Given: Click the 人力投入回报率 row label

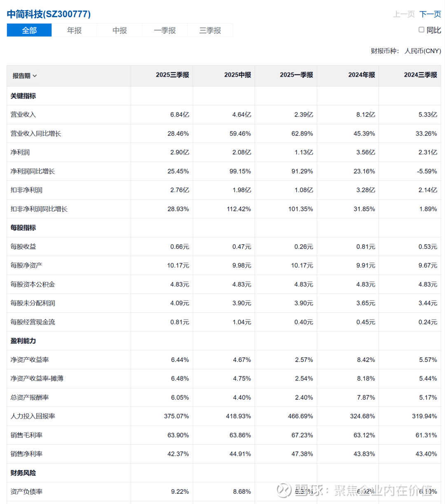Looking at the screenshot, I should click(x=33, y=416).
